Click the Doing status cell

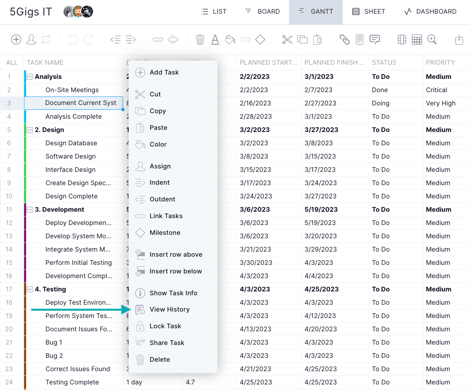(380, 103)
